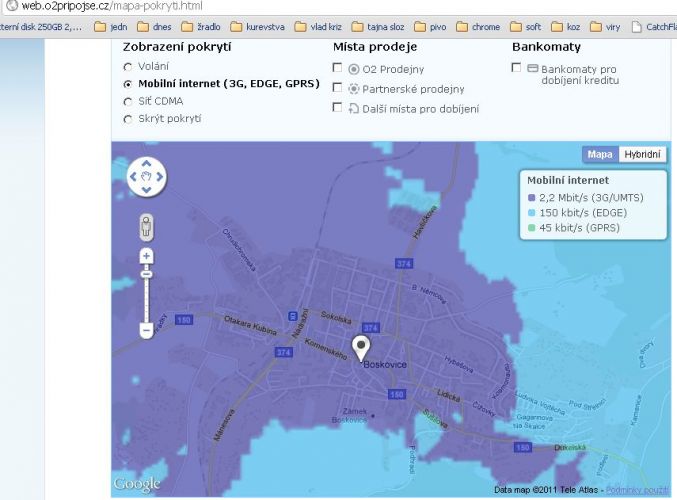Zoom out with the minus button
The height and width of the screenshot is (500, 677).
[146, 331]
